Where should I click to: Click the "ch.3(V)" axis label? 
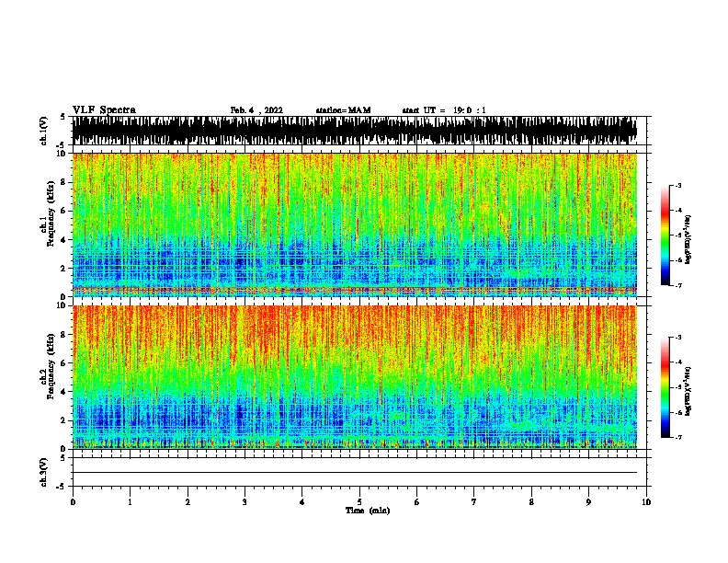pyautogui.click(x=44, y=472)
